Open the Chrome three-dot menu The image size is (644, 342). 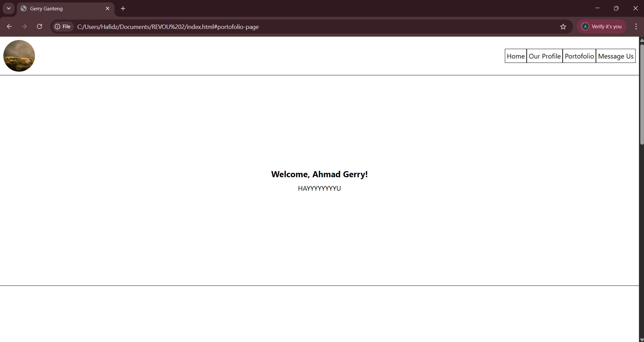pyautogui.click(x=636, y=27)
